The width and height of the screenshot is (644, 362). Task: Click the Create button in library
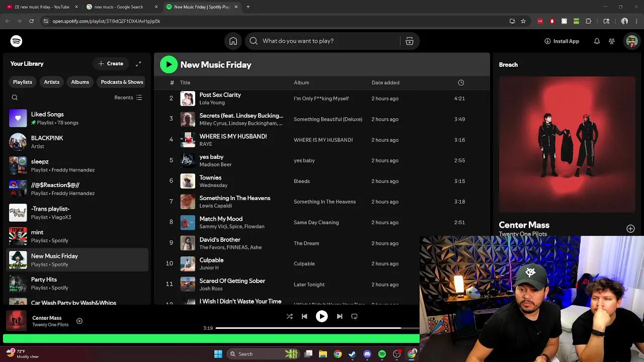click(x=111, y=64)
